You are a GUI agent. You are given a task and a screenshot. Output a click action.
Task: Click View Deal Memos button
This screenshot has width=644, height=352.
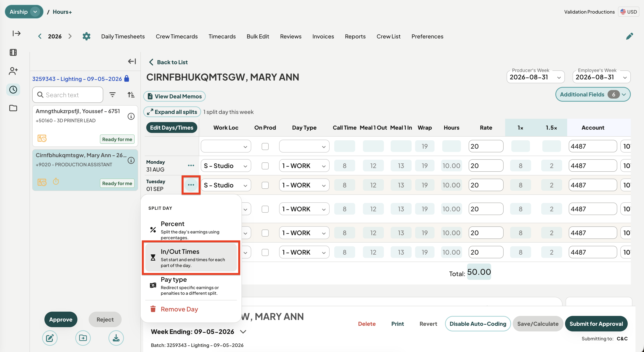point(175,96)
